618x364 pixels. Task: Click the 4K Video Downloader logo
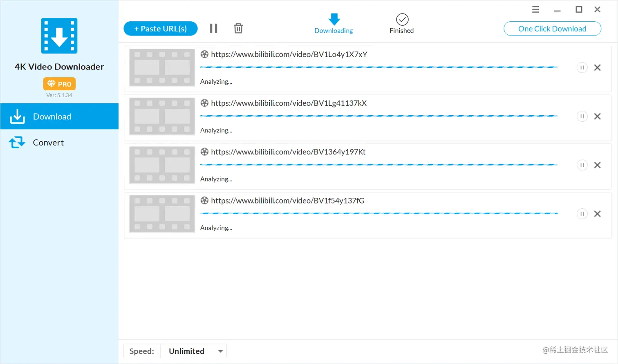click(59, 36)
